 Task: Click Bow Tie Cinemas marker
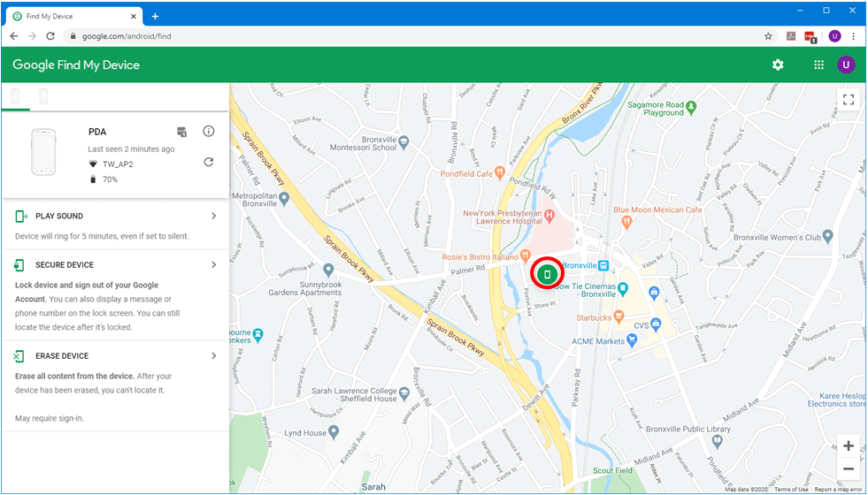[623, 288]
